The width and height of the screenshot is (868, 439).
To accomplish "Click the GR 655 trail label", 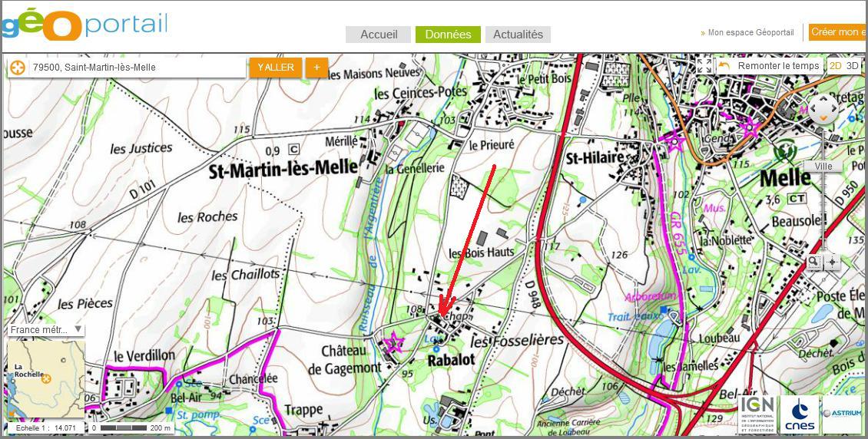I will tap(678, 233).
